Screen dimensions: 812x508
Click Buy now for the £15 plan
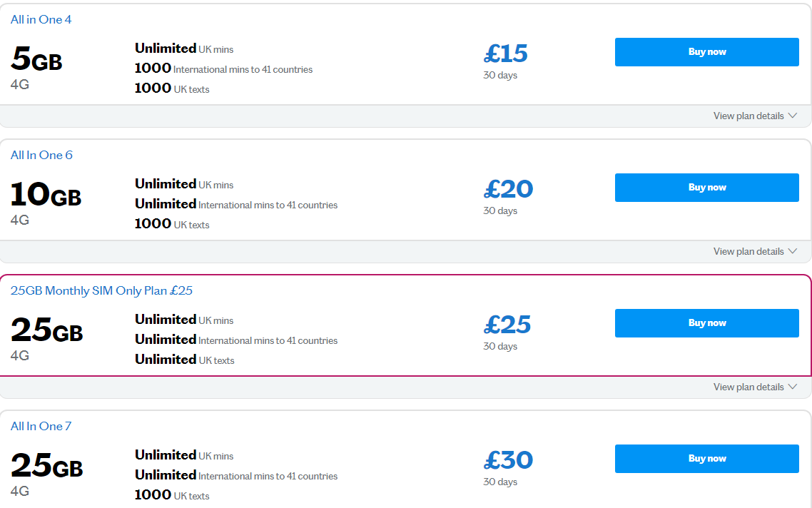coord(706,52)
